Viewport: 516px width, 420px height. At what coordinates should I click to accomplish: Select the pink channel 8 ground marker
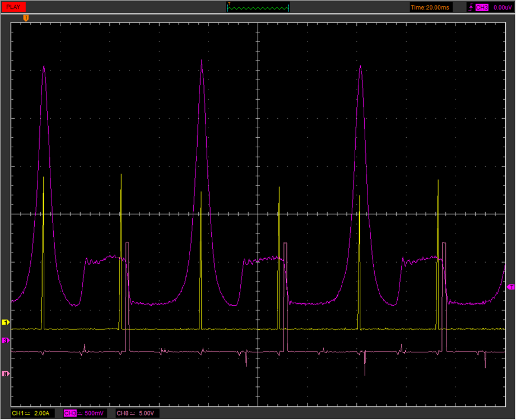click(x=6, y=374)
